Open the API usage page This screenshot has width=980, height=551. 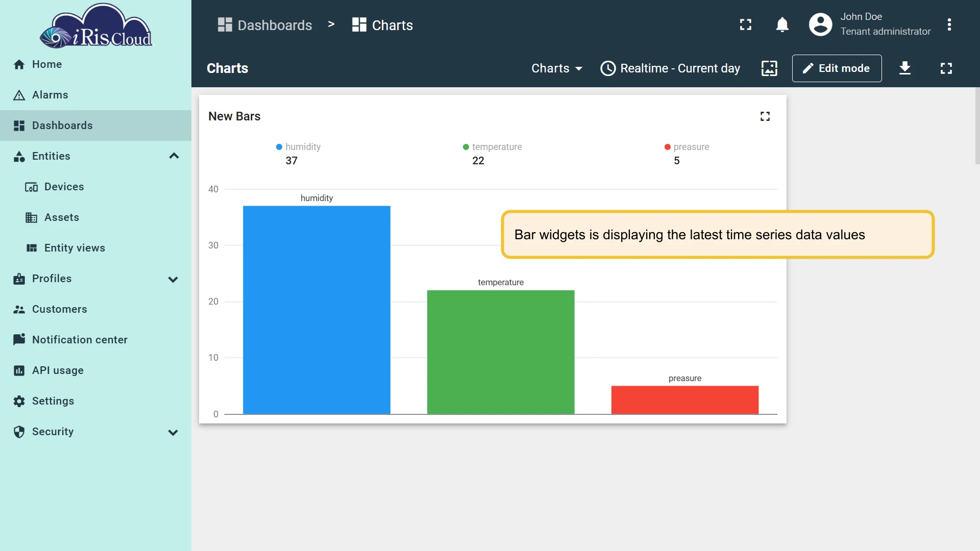pos(95,370)
